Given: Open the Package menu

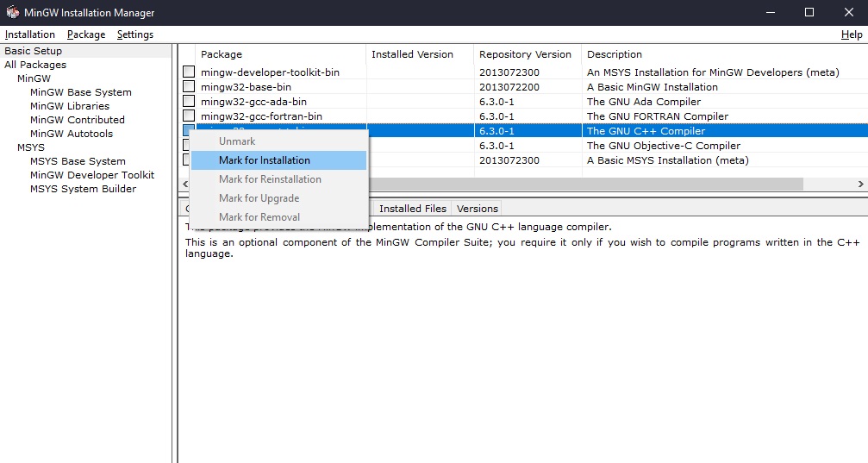Looking at the screenshot, I should click(x=86, y=34).
